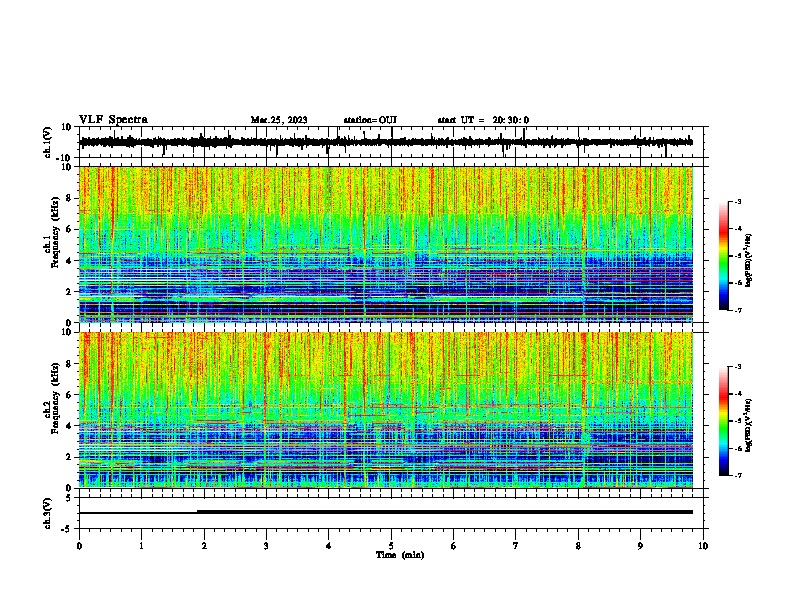Select the date text "Mar.25, 2023"

coord(279,120)
